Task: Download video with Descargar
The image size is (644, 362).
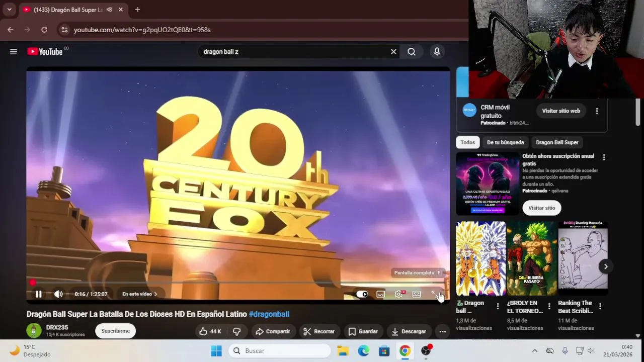Action: coord(409,331)
